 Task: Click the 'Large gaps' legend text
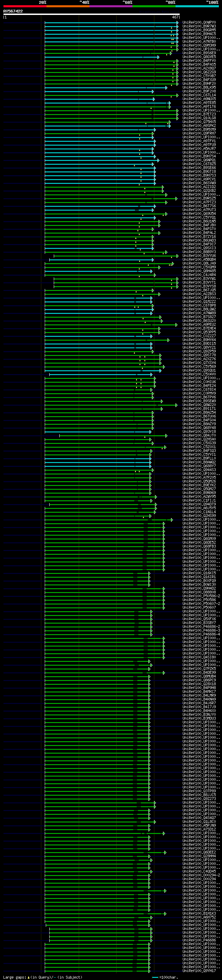[x=15, y=977]
